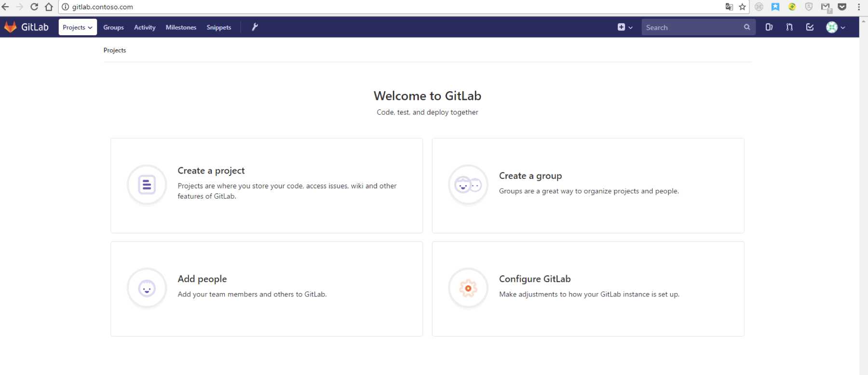Viewport: 868px width, 375px height.
Task: Open the issues icon in navbar
Action: point(769,27)
